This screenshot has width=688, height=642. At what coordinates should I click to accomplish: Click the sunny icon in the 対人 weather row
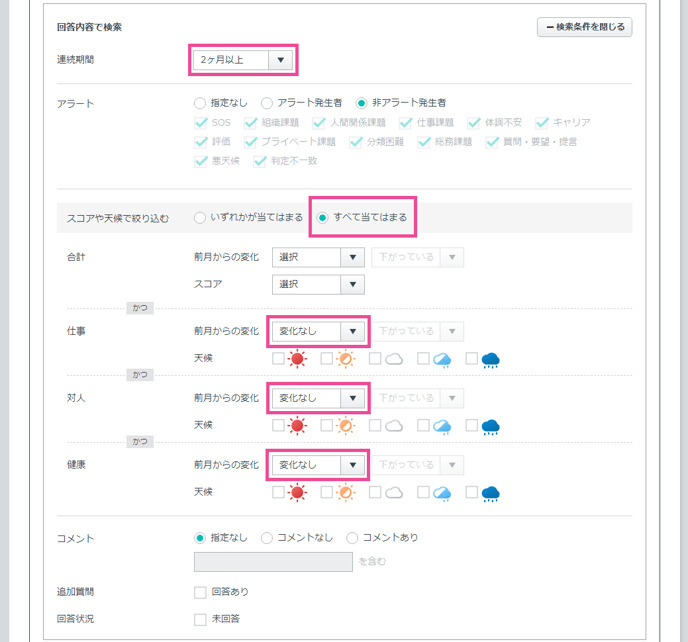[x=297, y=426]
